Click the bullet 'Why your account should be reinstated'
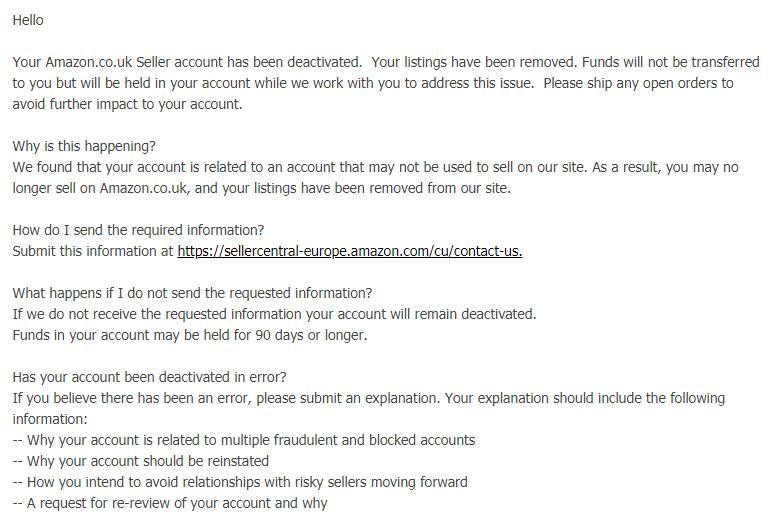783x527 pixels. (141, 461)
